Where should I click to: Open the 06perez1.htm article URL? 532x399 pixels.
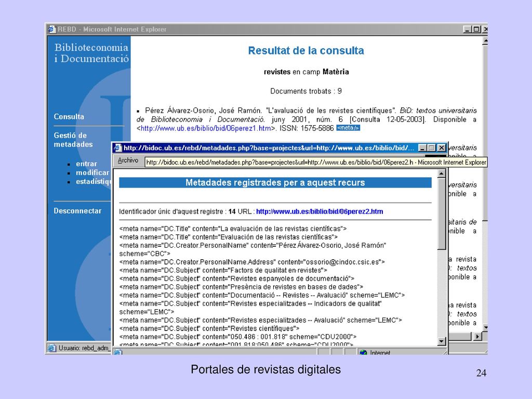pos(206,128)
